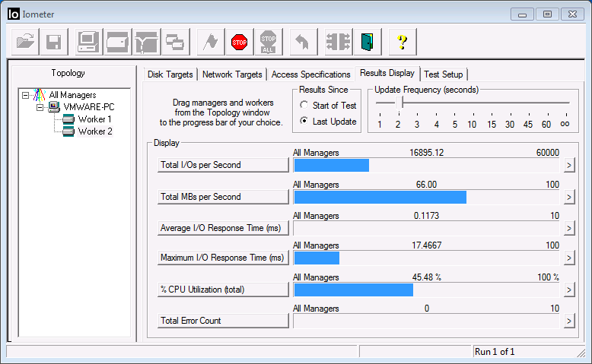Click the Maximum I/O Response Time button
The width and height of the screenshot is (592, 364).
(223, 258)
